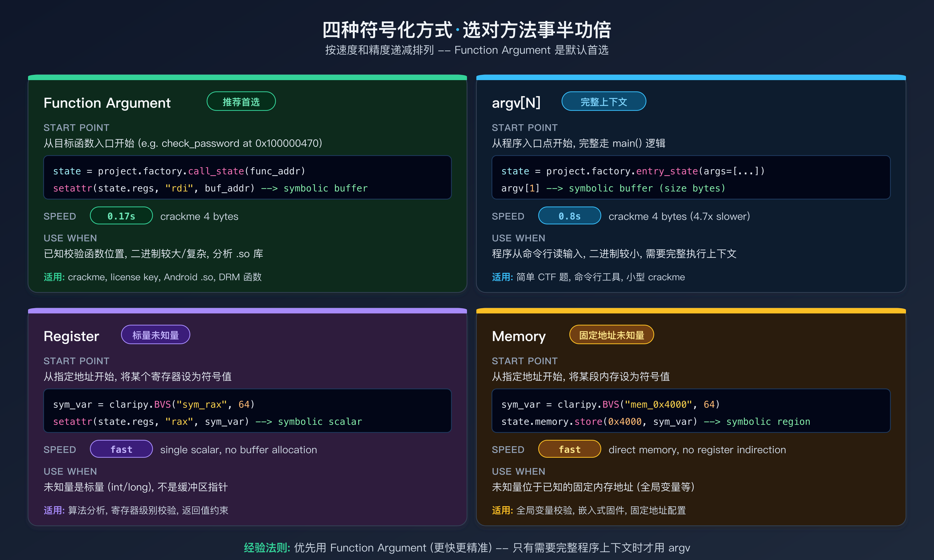Click the text 已知校验函数位置, 二进制较大/复杂
Viewport: 934px width, 560px height.
125,254
